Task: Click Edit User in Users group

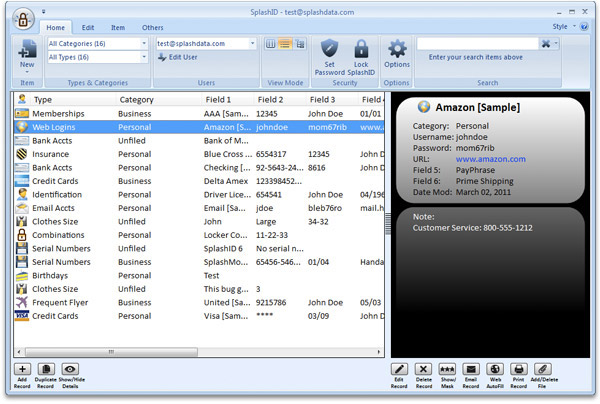Action: [178, 57]
